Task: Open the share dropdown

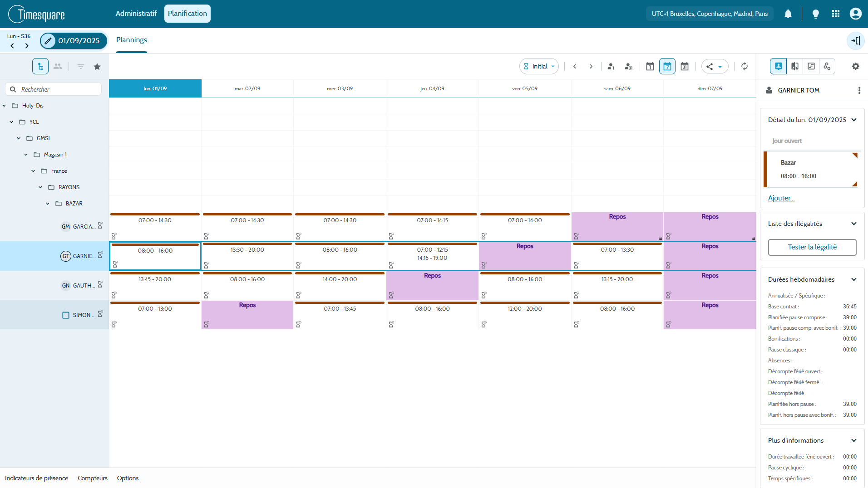Action: [x=715, y=66]
